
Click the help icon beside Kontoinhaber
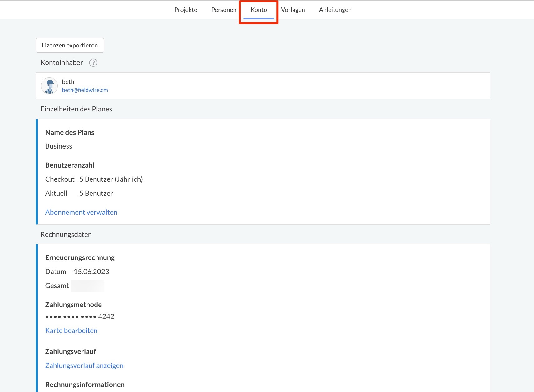point(93,63)
